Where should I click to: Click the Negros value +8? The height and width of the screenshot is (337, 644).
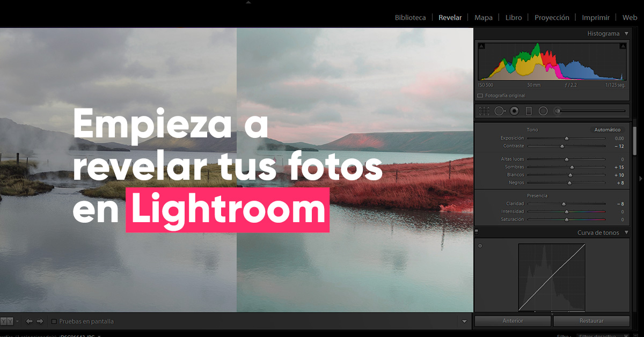(x=620, y=183)
